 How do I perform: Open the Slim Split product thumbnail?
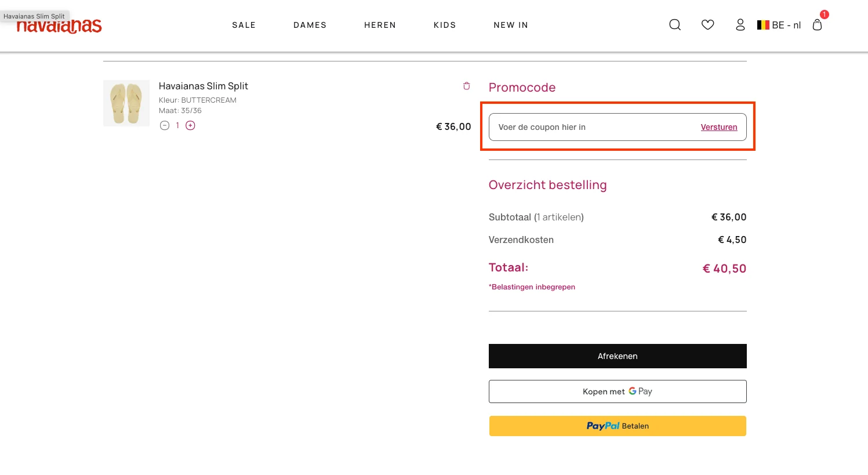126,103
